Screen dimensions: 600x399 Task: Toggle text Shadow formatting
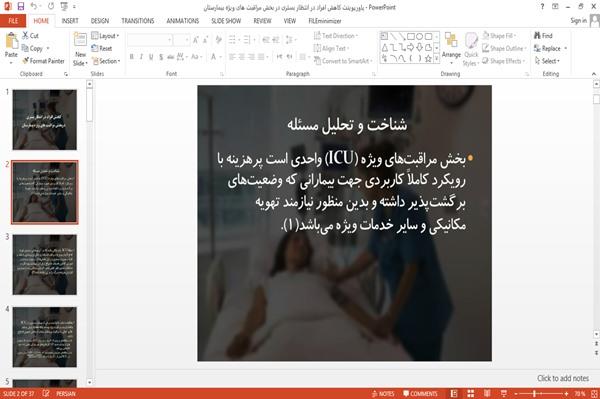(161, 57)
